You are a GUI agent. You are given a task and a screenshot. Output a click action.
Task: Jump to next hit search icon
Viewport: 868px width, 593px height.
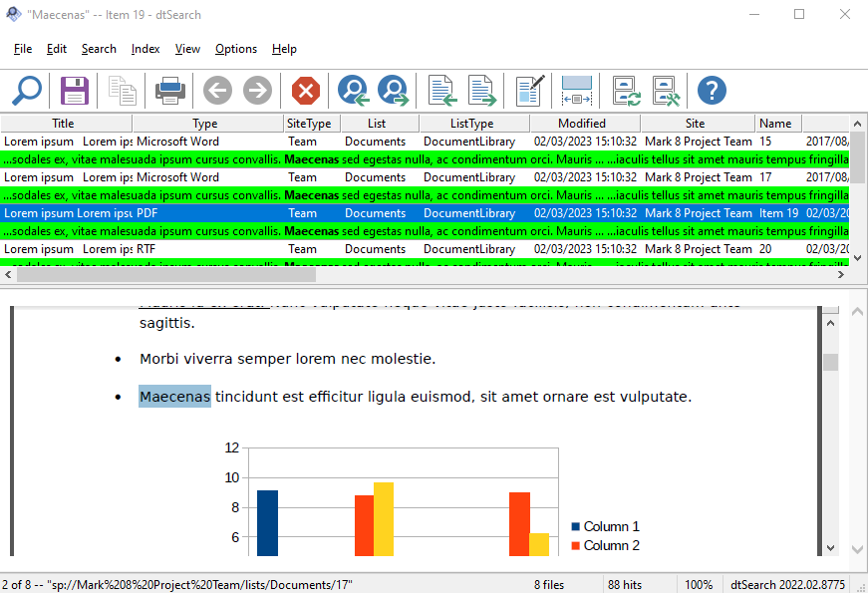click(x=393, y=91)
